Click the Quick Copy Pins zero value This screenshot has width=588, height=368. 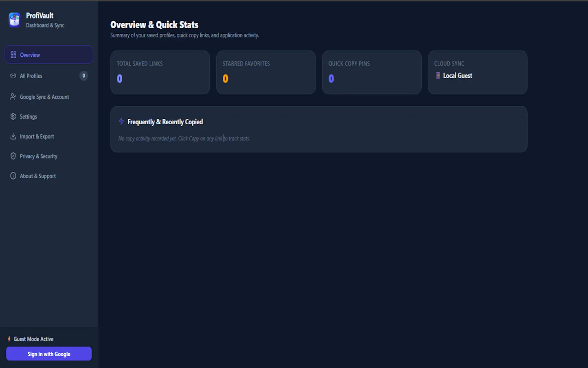pos(331,79)
